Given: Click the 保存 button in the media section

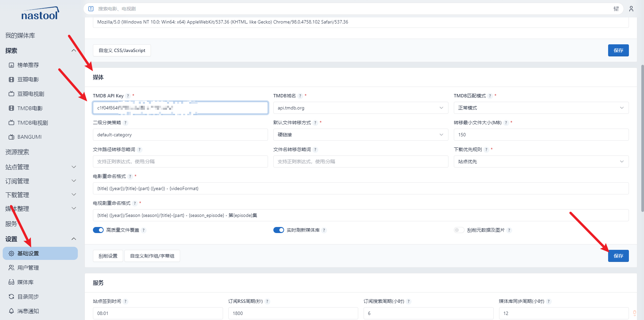Looking at the screenshot, I should (x=618, y=256).
